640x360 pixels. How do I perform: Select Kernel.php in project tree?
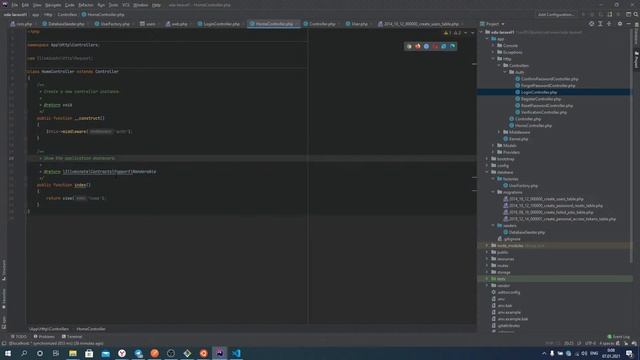tap(518, 139)
